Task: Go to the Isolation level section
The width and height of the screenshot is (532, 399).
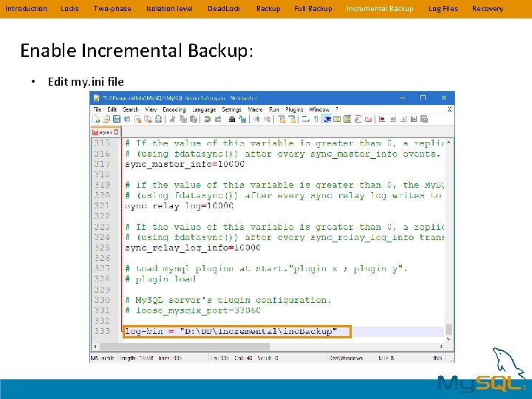Action: point(169,9)
